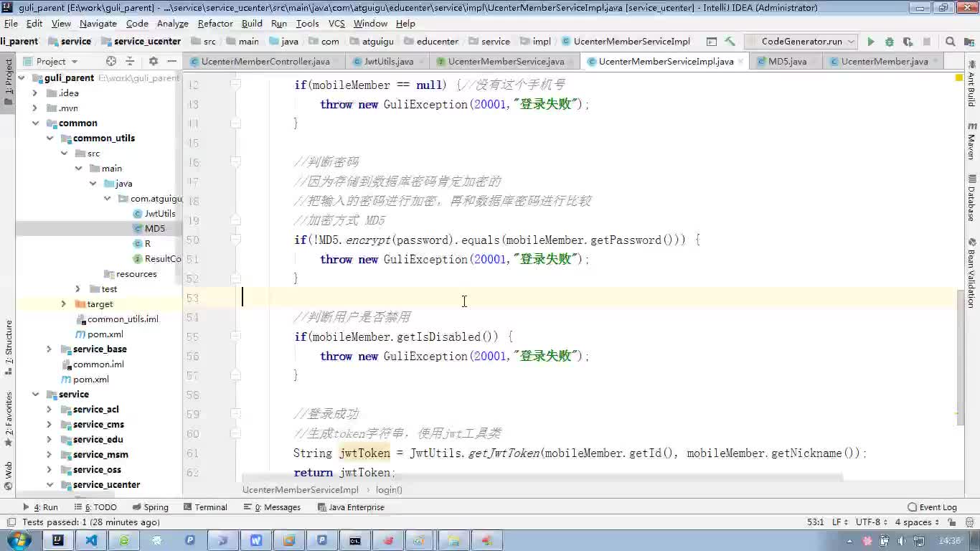Locate current file with crosshair icon

[x=111, y=62]
